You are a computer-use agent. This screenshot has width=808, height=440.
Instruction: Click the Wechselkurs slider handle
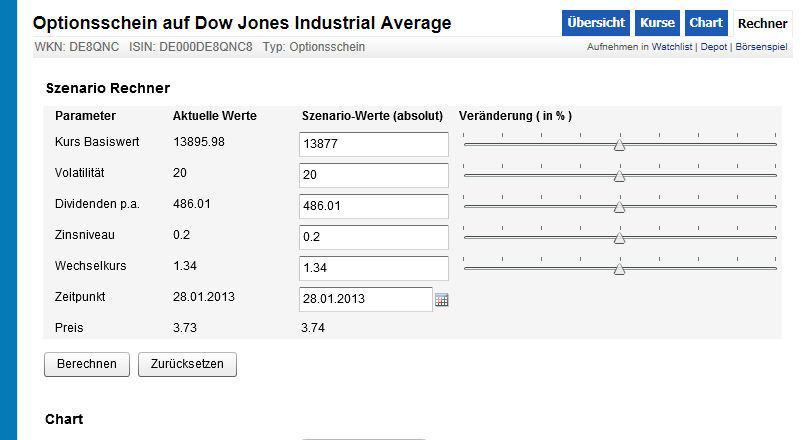[619, 269]
